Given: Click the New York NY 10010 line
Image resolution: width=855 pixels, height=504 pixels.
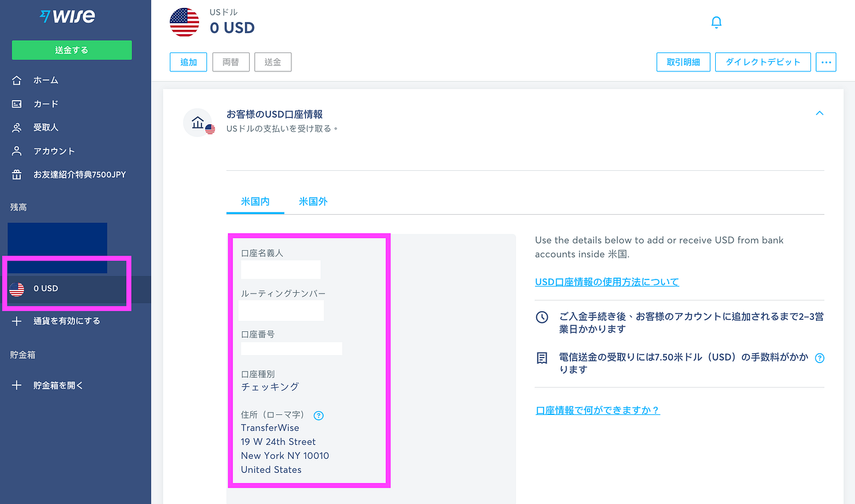Looking at the screenshot, I should 285,456.
